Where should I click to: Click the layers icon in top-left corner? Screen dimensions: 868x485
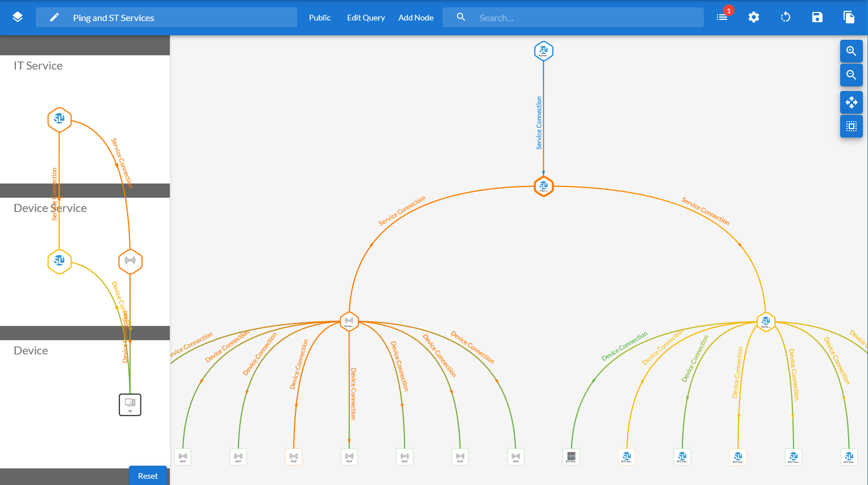(x=18, y=17)
